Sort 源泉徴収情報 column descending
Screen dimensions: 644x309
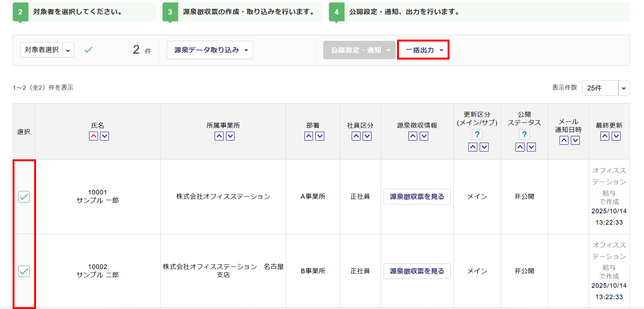tap(424, 136)
